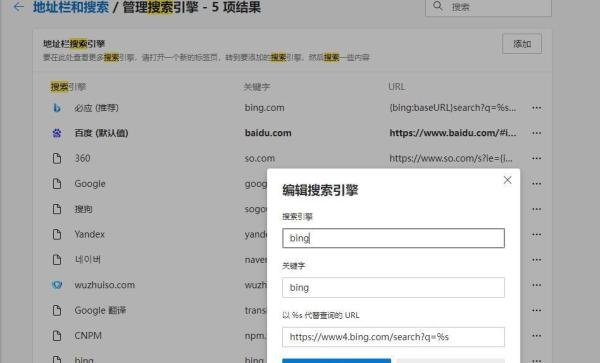The width and height of the screenshot is (600, 363).
Task: Go back with the left arrow icon
Action: tap(18, 7)
